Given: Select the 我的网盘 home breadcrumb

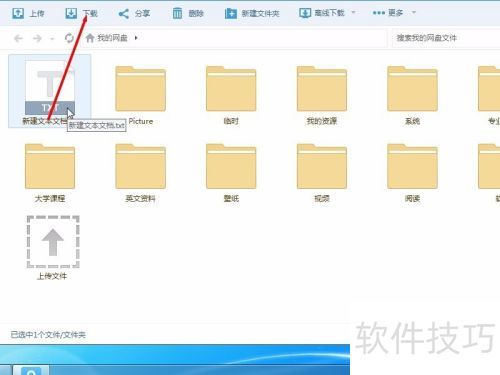Looking at the screenshot, I should [x=106, y=38].
